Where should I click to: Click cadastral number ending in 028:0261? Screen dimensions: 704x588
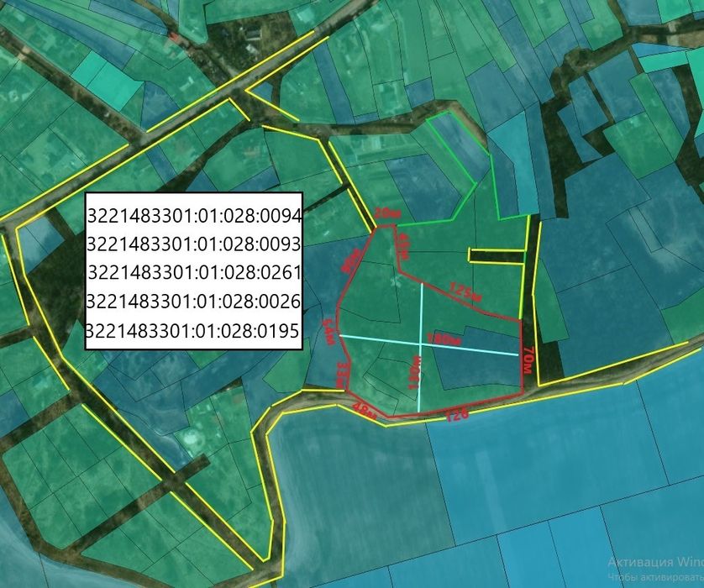pos(194,272)
